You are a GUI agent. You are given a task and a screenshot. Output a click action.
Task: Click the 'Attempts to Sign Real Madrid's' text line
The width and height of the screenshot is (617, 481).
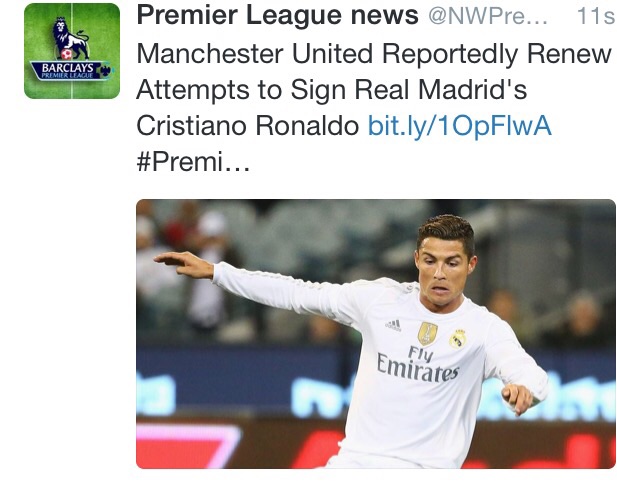tap(332, 90)
